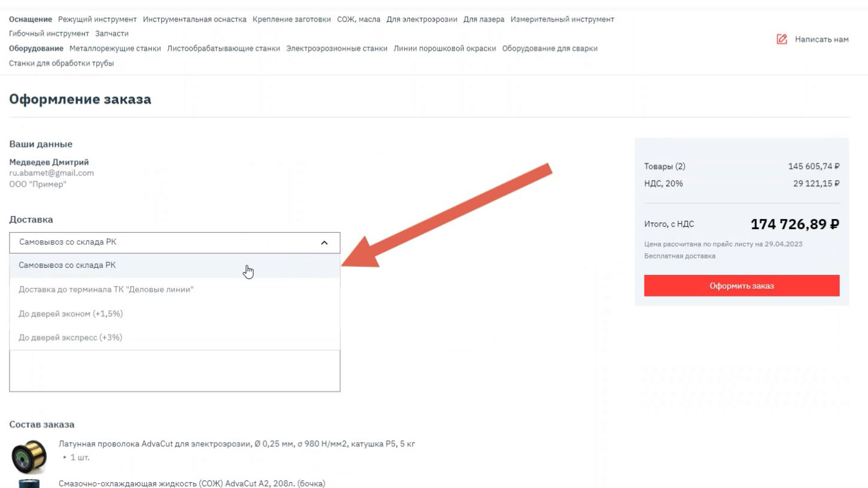Select Самовывоз со склада РК option

tap(174, 265)
